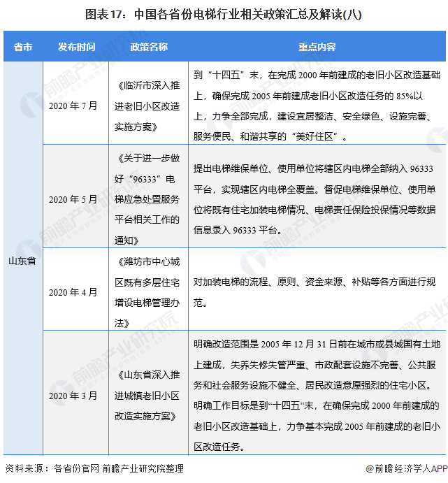This screenshot has width=448, height=483.
Task: Click the 2020年5月 date cell
Action: click(73, 199)
